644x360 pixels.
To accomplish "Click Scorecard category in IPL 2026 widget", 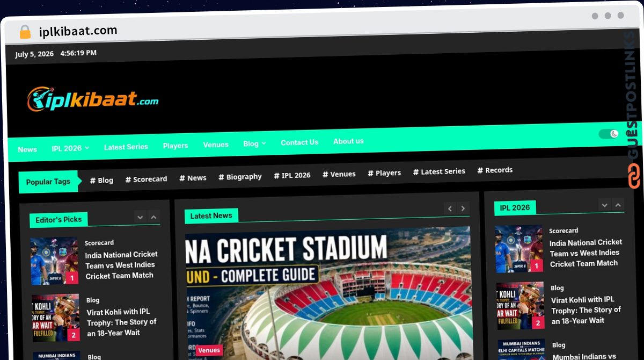I will 563,231.
